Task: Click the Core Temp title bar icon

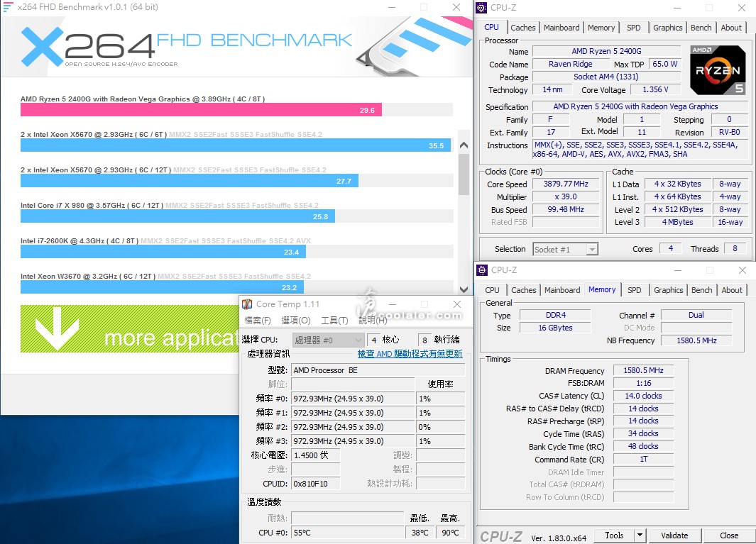Action: pyautogui.click(x=248, y=304)
